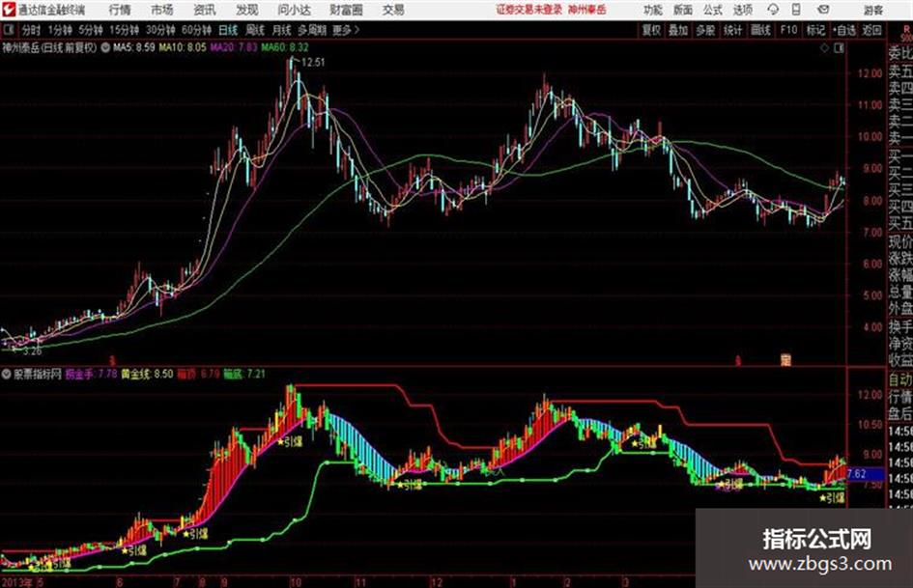The width and height of the screenshot is (913, 588).
Task: Switch to 60分钟 period tab
Action: [x=196, y=30]
